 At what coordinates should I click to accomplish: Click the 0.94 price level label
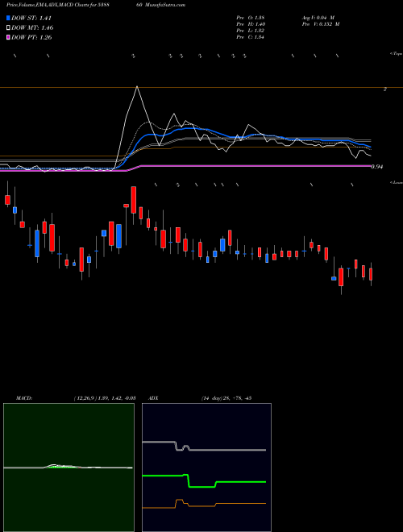[x=377, y=167]
